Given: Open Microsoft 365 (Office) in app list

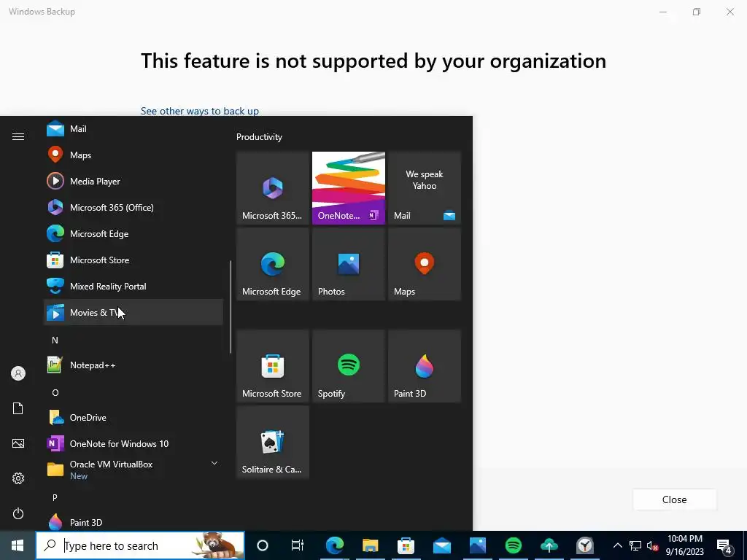Looking at the screenshot, I should coord(133,208).
